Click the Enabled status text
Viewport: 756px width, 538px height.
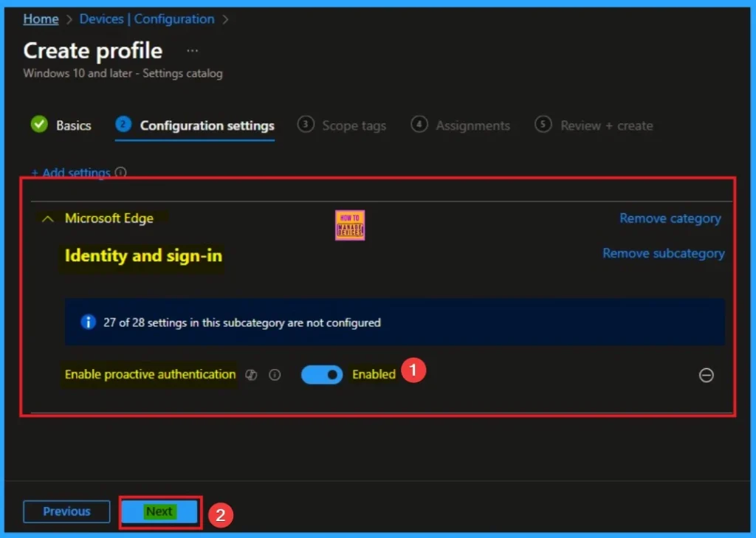[374, 374]
